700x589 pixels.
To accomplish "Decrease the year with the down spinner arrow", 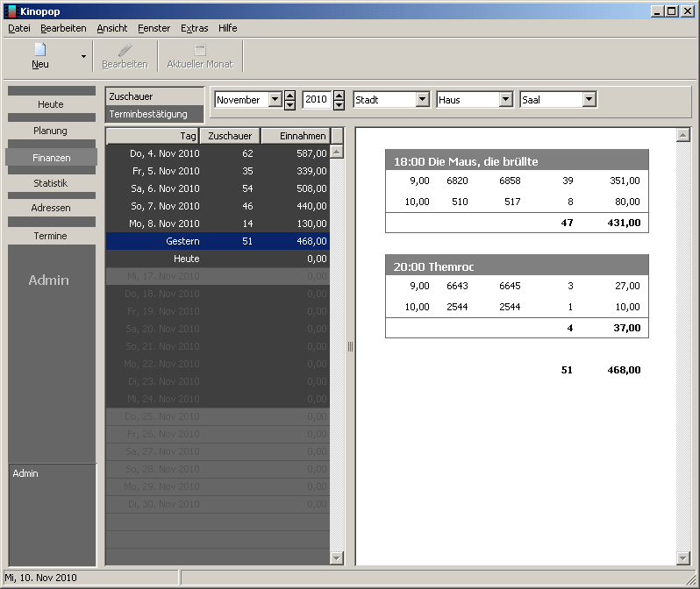I will pyautogui.click(x=339, y=105).
